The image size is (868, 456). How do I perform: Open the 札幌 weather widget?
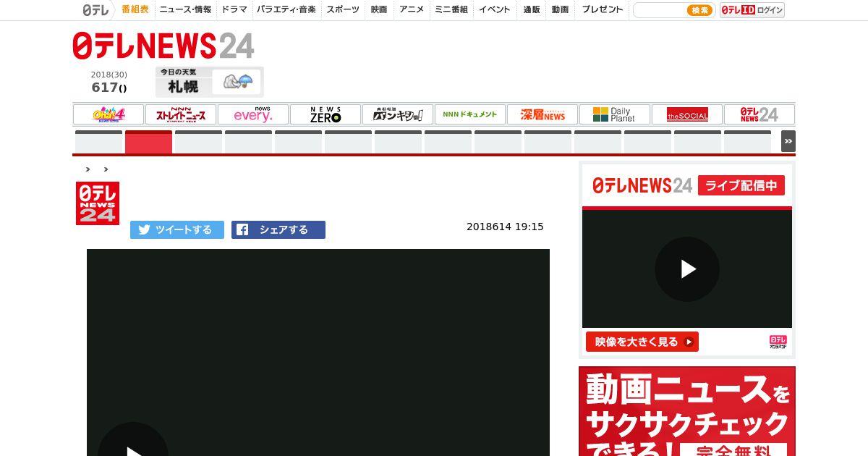(209, 82)
